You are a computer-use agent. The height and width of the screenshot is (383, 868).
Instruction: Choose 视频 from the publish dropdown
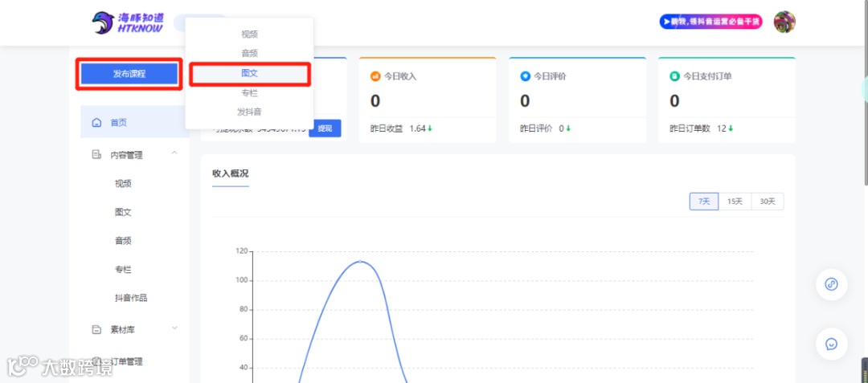(x=250, y=35)
